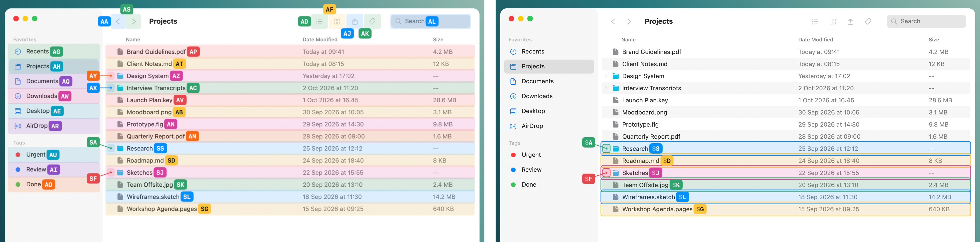980x242 pixels.
Task: Select Prototype.fig in the left window
Action: pos(290,124)
